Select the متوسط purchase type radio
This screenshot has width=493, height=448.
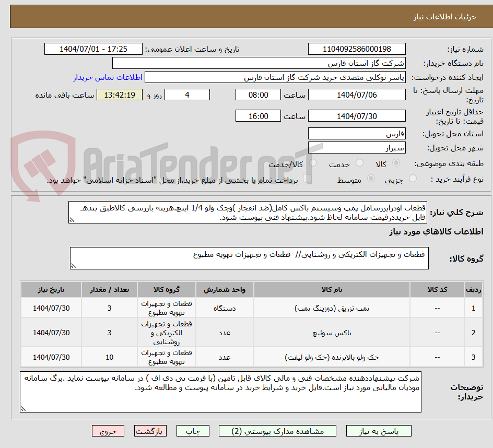point(371,178)
